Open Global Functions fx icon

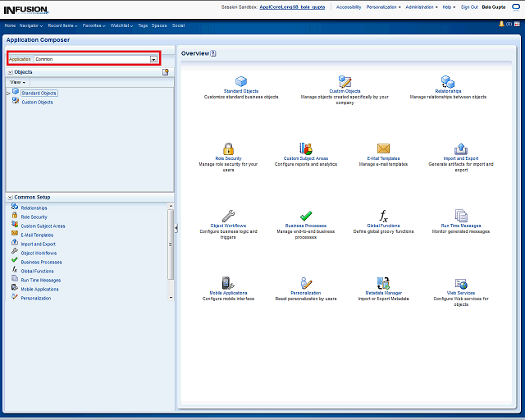click(x=383, y=216)
